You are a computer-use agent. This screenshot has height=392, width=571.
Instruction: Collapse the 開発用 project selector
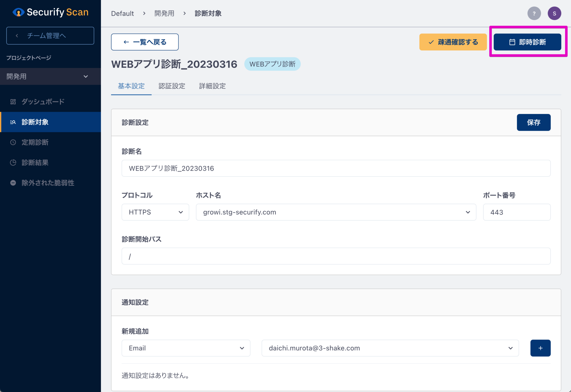pyautogui.click(x=86, y=76)
